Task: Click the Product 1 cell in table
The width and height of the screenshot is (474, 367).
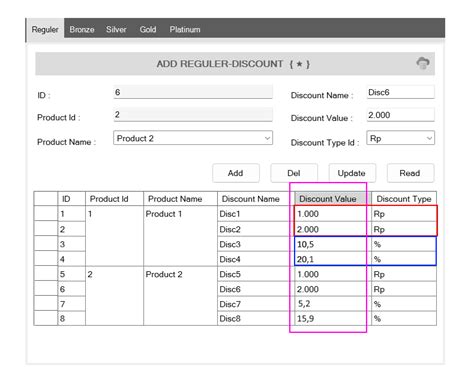Action: pyautogui.click(x=180, y=236)
